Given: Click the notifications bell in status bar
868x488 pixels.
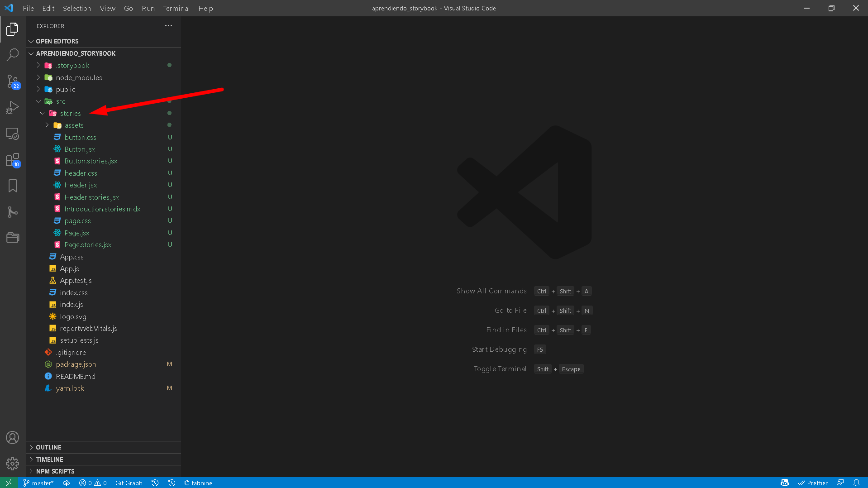Looking at the screenshot, I should tap(856, 483).
